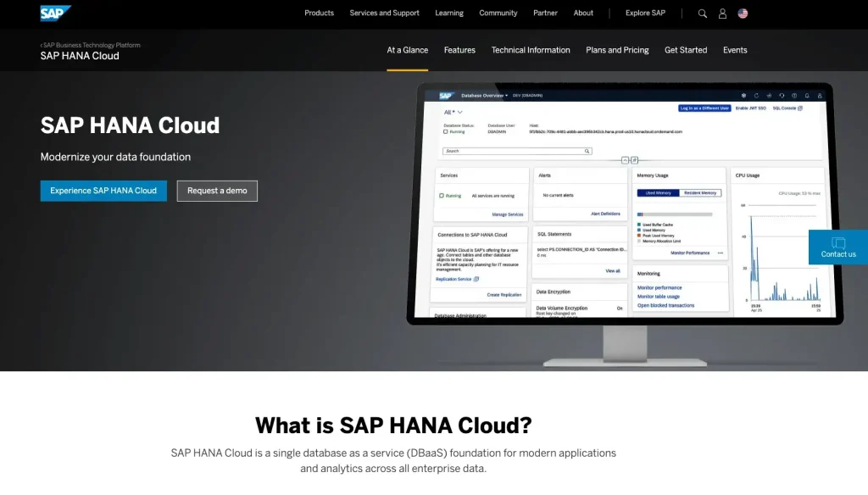Click Monitor table usage link under Monitoring

[x=658, y=296]
